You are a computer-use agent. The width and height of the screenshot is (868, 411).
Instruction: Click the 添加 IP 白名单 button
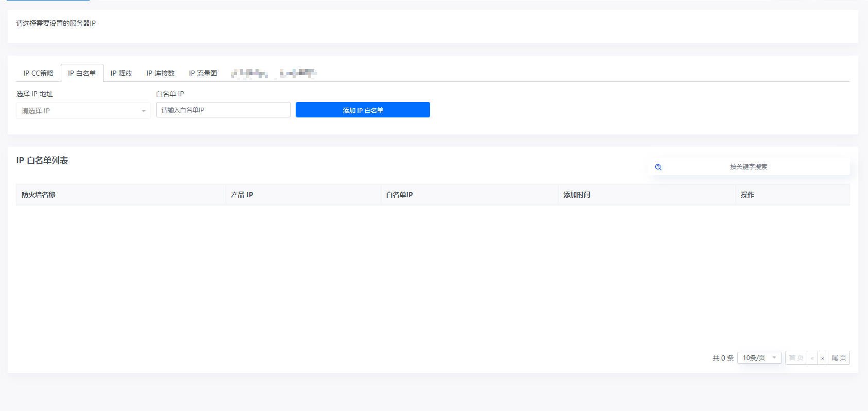click(x=363, y=110)
